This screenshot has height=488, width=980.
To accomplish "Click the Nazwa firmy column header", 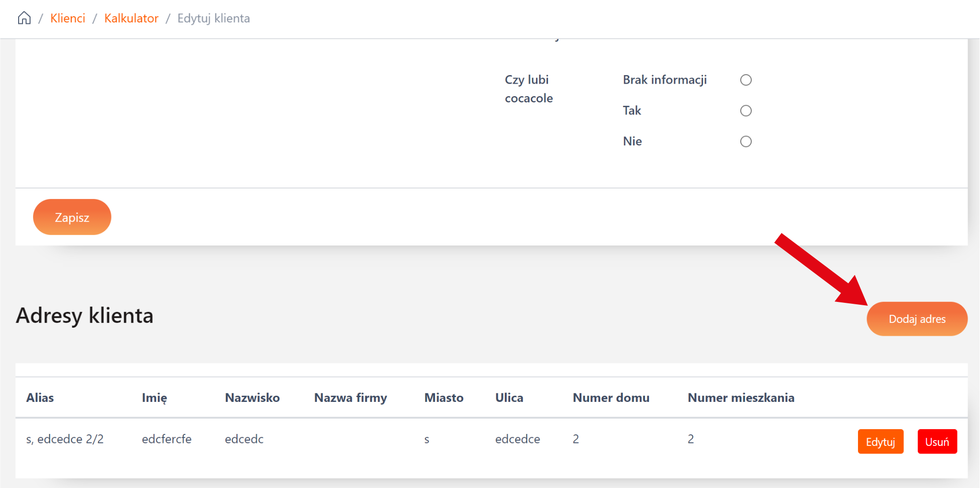I will [x=350, y=398].
